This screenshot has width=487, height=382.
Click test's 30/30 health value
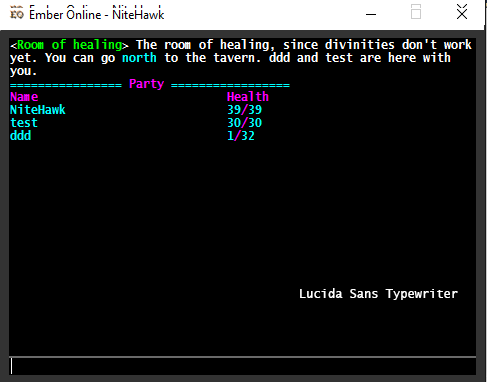click(244, 123)
